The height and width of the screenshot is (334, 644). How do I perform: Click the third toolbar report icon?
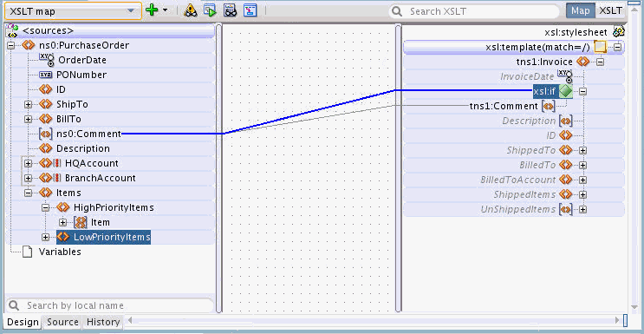231,10
